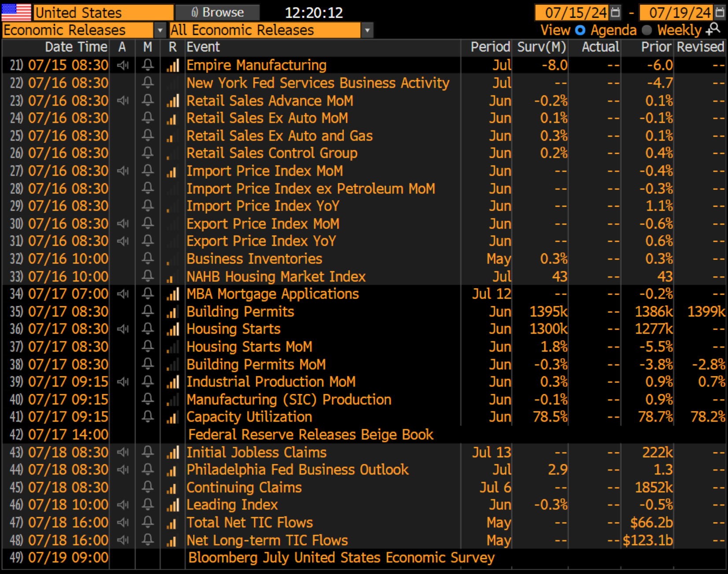728x574 pixels.
Task: Expand the Economic Releases dropdown arrow
Action: (x=160, y=30)
